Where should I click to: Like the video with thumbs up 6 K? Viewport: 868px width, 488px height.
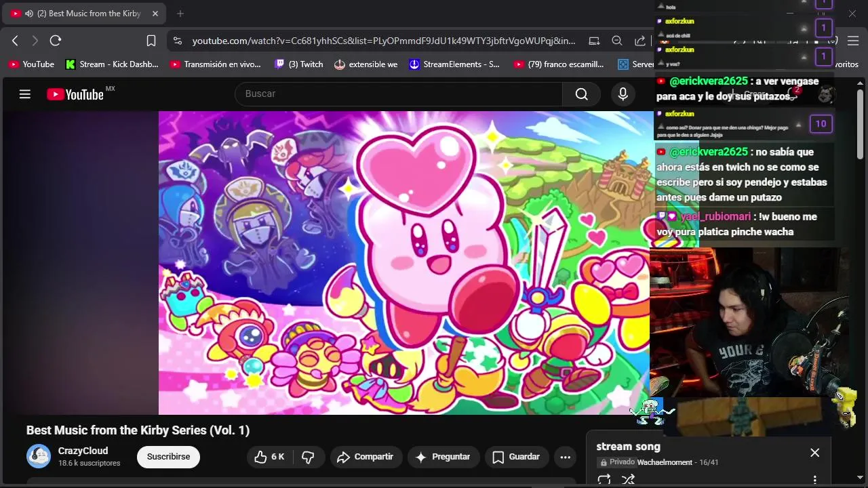[270, 457]
